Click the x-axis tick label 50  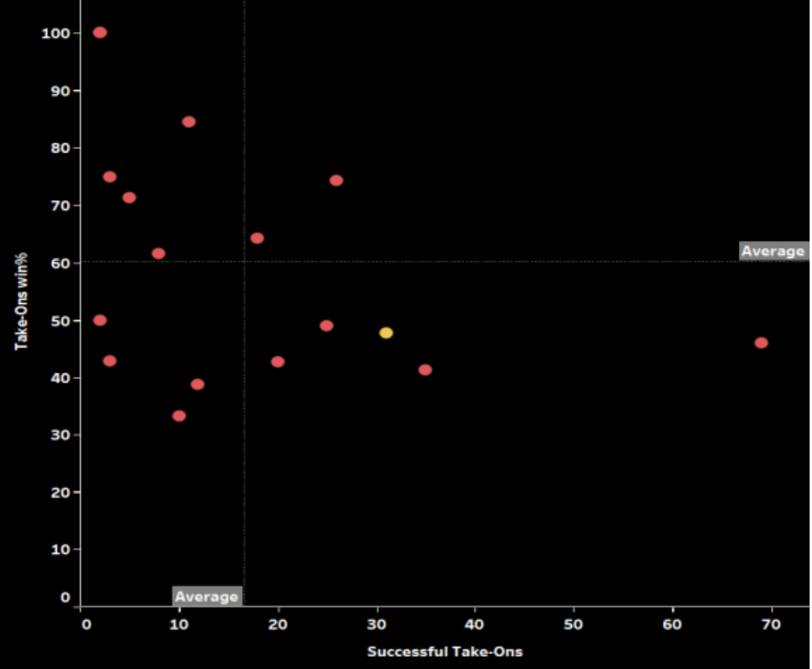coord(574,625)
